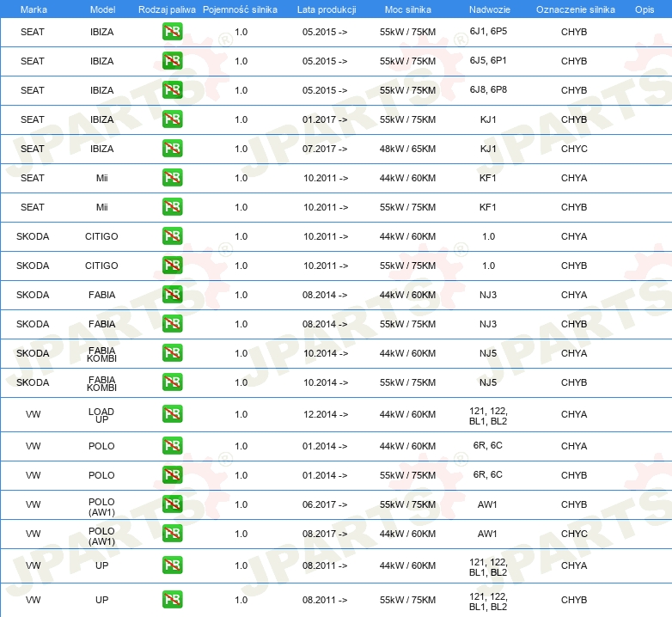
Task: Click the Pojemność silnika column header
Action: point(240,9)
